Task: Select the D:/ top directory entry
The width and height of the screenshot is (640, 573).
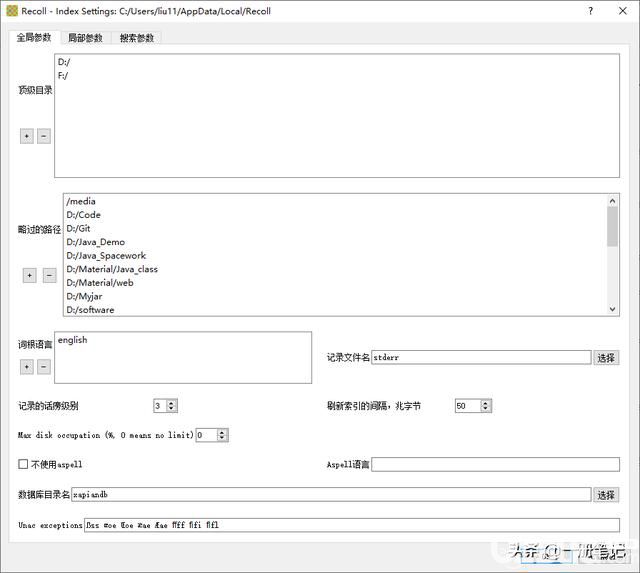Action: (64, 62)
